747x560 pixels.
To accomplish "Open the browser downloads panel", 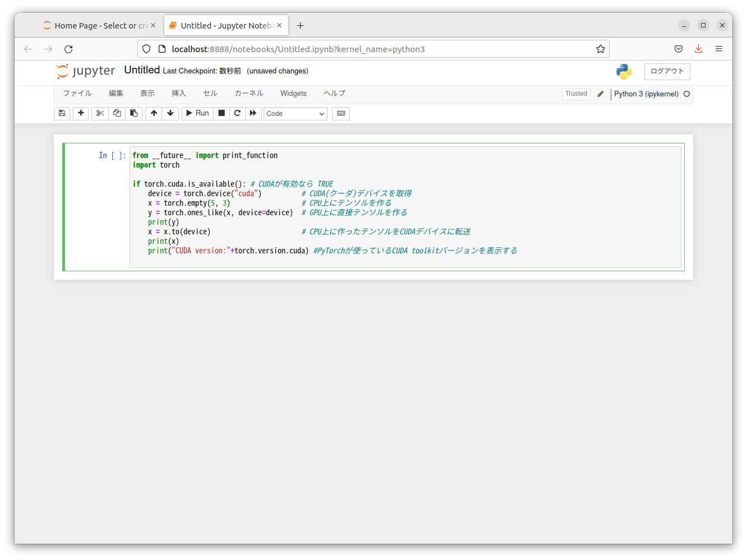I will [699, 49].
